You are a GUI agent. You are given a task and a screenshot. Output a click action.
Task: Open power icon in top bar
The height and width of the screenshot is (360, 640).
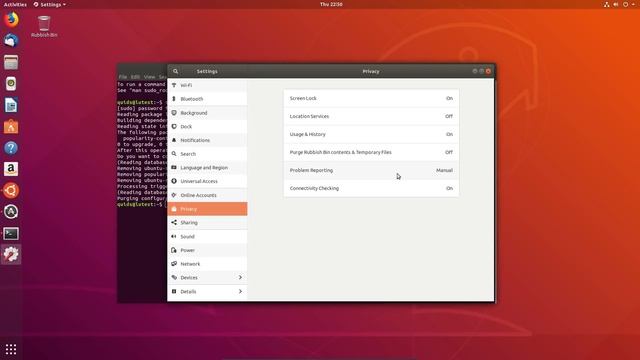coord(625,4)
